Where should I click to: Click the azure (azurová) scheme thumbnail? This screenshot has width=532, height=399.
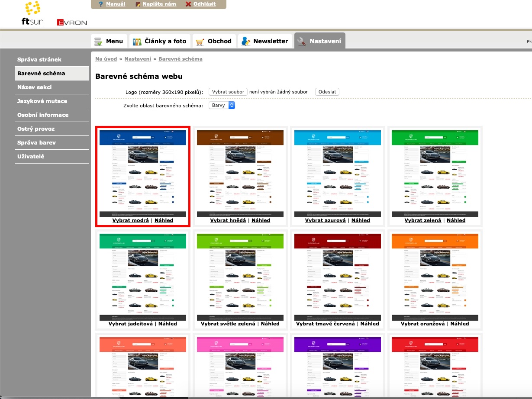pyautogui.click(x=338, y=174)
